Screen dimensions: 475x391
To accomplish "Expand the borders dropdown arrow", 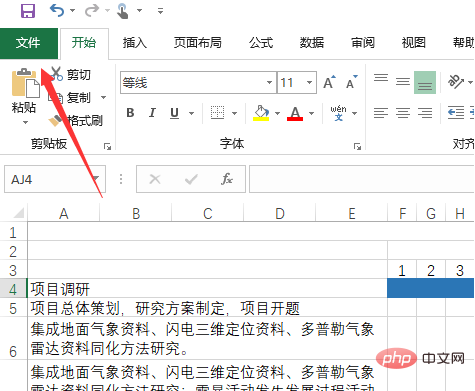I will tap(234, 113).
